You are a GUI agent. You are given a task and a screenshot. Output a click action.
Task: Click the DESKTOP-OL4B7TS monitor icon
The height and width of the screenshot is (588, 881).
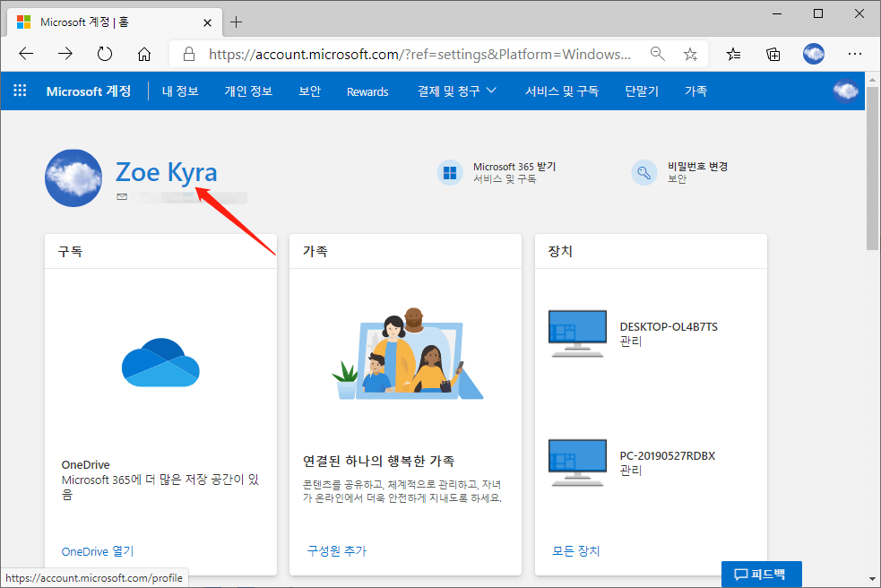(x=577, y=333)
